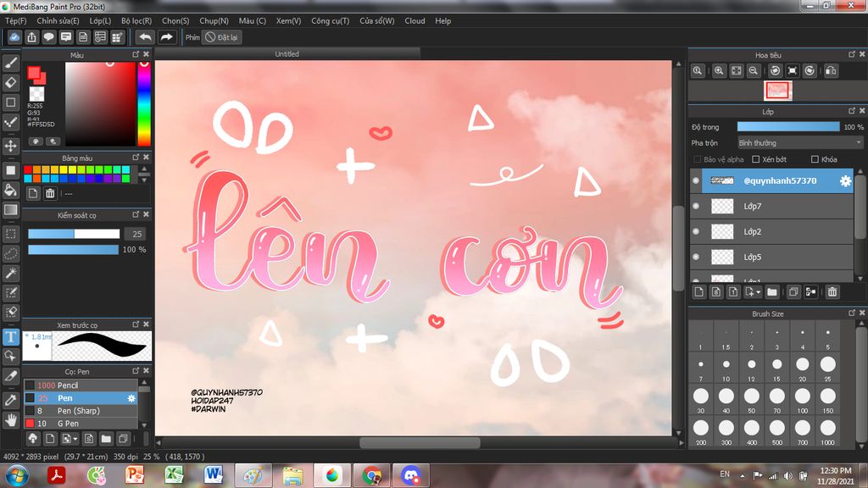This screenshot has height=488, width=868.
Task: Select the Select Pen tool
Action: (x=10, y=292)
